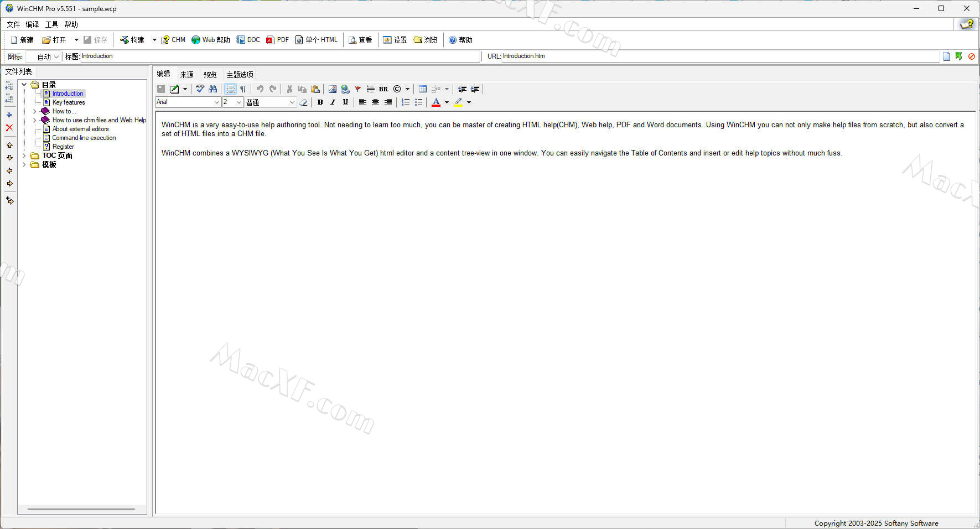
Task: Toggle Bold formatting
Action: pyautogui.click(x=320, y=102)
